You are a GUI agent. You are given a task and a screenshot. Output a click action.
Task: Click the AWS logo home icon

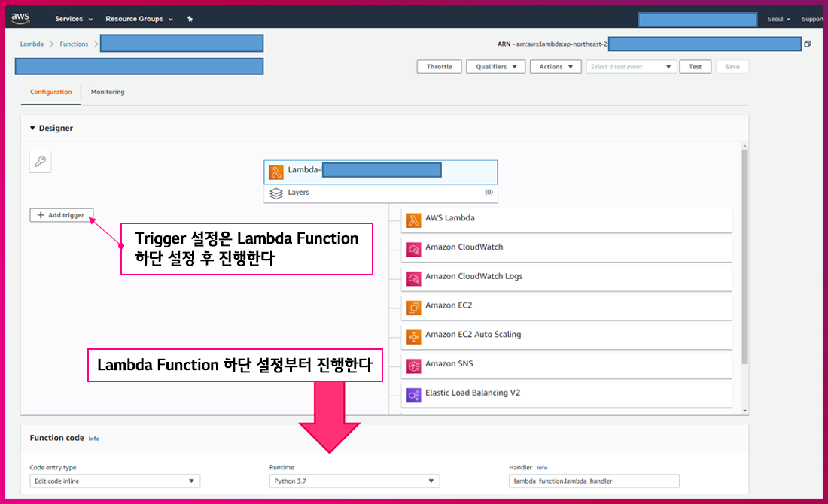(x=20, y=18)
